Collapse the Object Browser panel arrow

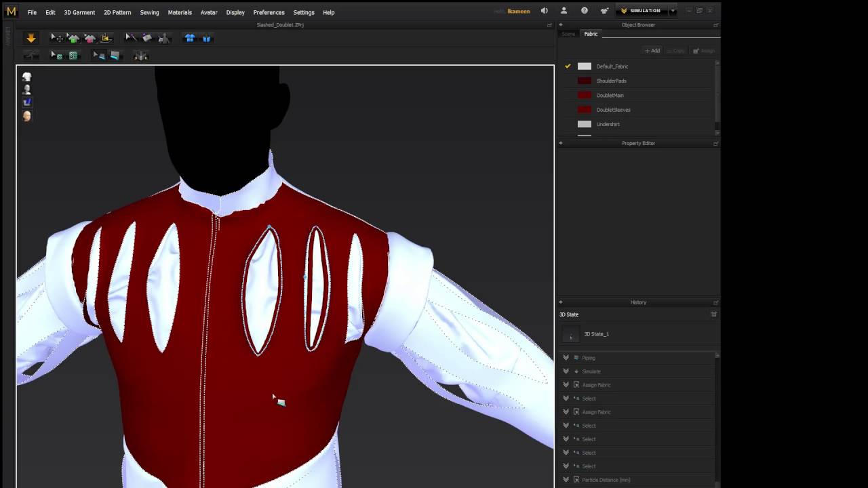[561, 25]
